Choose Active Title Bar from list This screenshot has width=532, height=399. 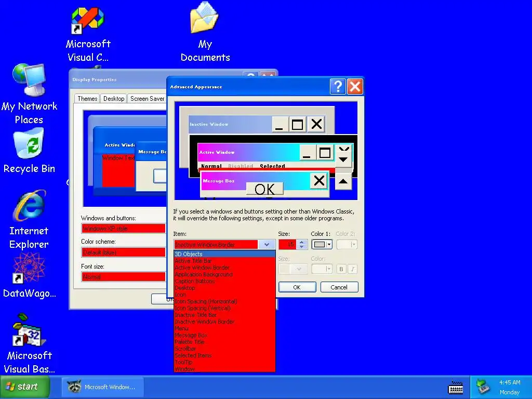point(224,261)
